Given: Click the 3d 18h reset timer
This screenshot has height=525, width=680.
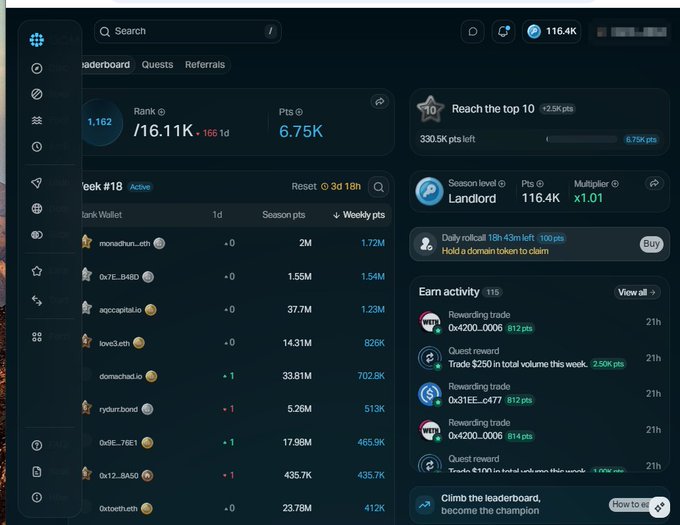Looking at the screenshot, I should coord(341,186).
